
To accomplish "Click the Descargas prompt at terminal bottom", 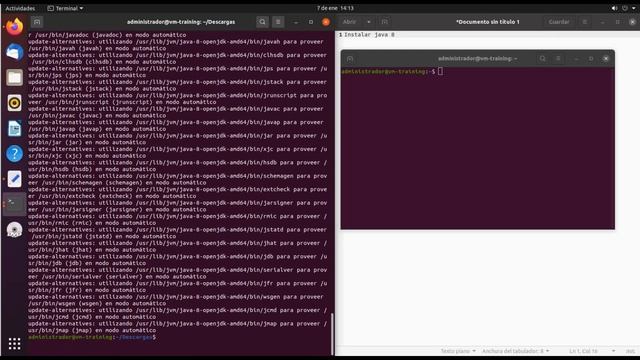I will click(91, 337).
